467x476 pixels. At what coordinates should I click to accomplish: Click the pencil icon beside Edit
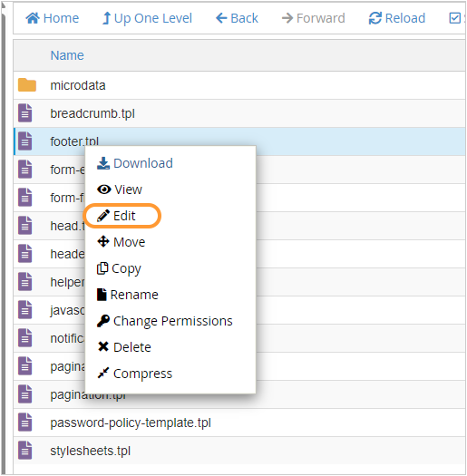pos(103,216)
